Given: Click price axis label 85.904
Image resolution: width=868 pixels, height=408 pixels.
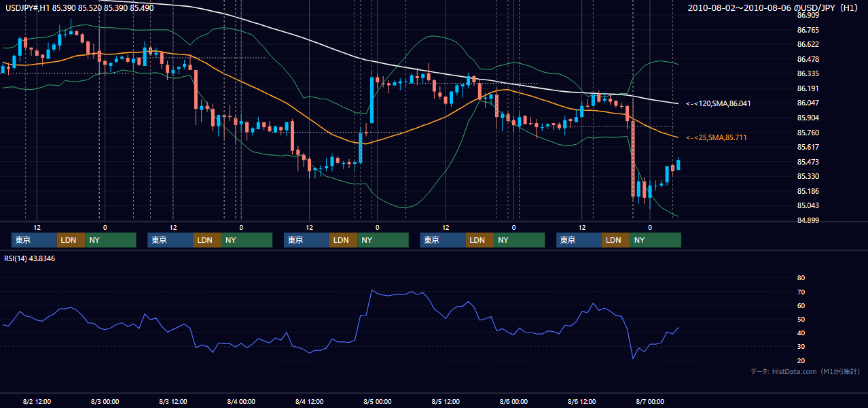Looking at the screenshot, I should click(x=808, y=118).
